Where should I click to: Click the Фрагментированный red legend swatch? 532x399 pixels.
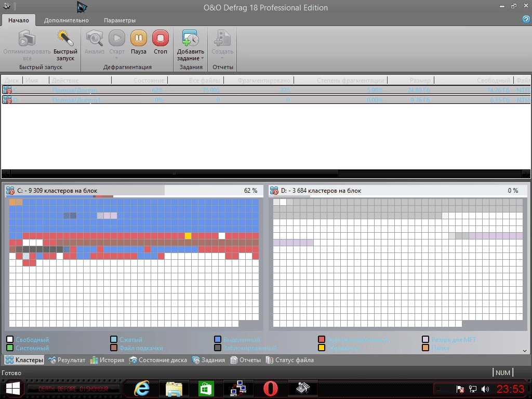[322, 339]
